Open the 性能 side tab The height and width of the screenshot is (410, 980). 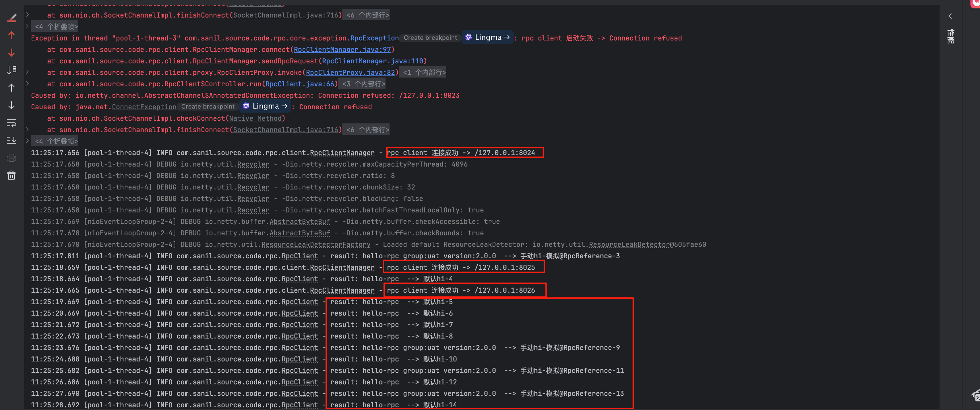(950, 36)
